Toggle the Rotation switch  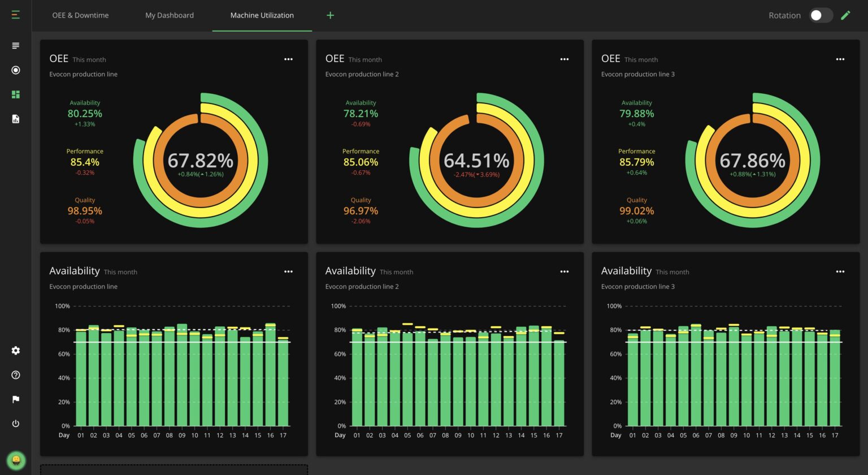coord(821,15)
